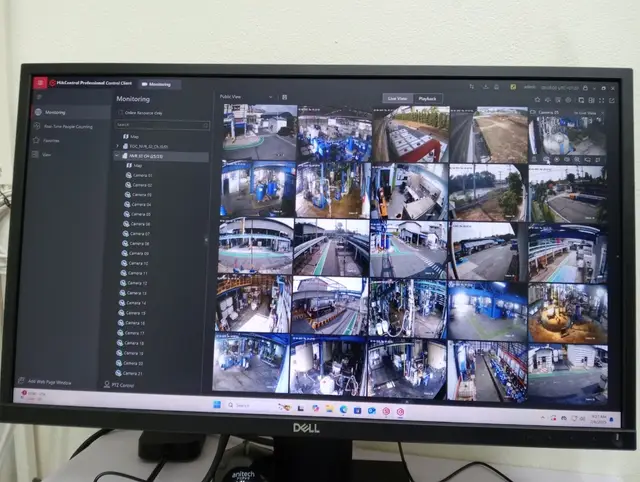
Task: Expand the PTZ Control panel
Action: [x=119, y=384]
